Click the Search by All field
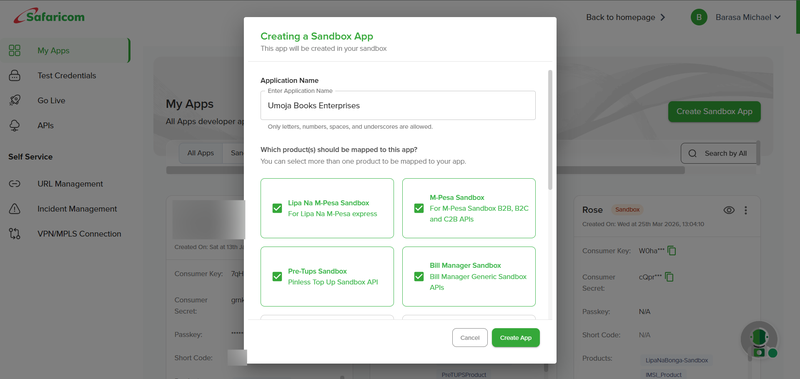Screen dimensions: 800x379 (719, 153)
